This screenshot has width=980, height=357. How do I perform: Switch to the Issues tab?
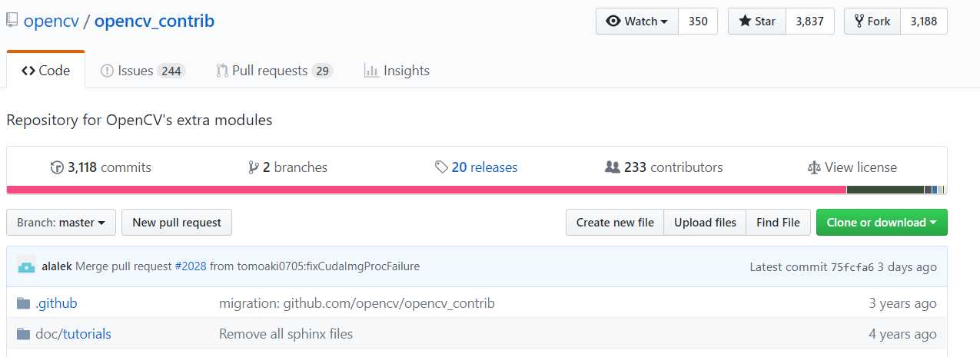click(141, 71)
